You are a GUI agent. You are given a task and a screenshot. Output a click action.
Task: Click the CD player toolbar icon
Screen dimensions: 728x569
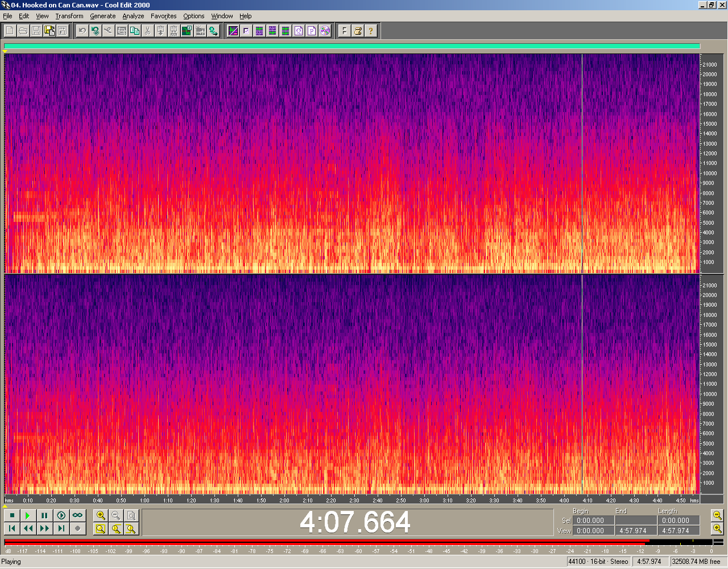325,31
